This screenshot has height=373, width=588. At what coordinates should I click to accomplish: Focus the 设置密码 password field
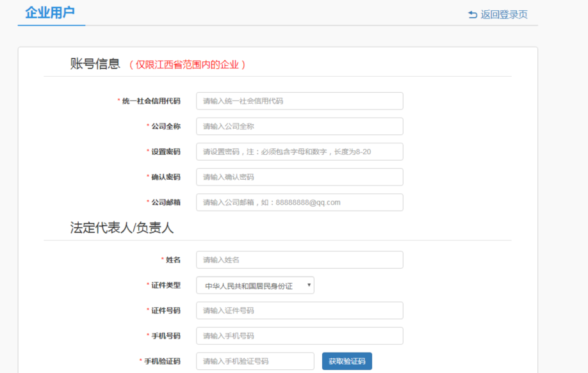pyautogui.click(x=299, y=152)
